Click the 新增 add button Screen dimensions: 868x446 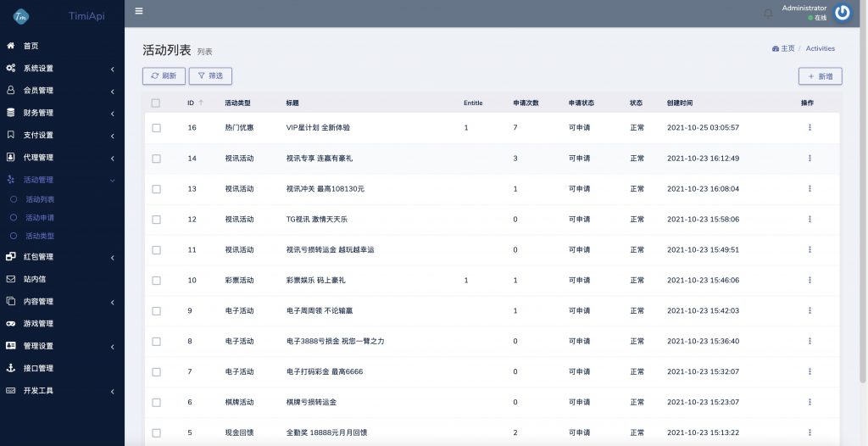[x=820, y=76]
